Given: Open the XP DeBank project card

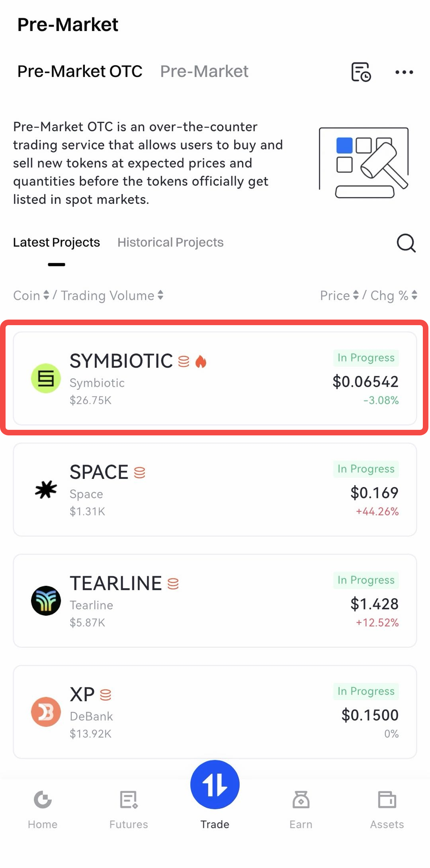Looking at the screenshot, I should (215, 712).
